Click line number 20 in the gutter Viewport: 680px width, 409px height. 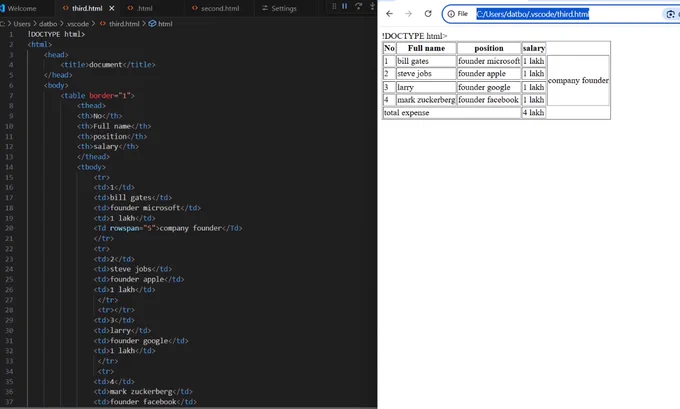click(9, 228)
